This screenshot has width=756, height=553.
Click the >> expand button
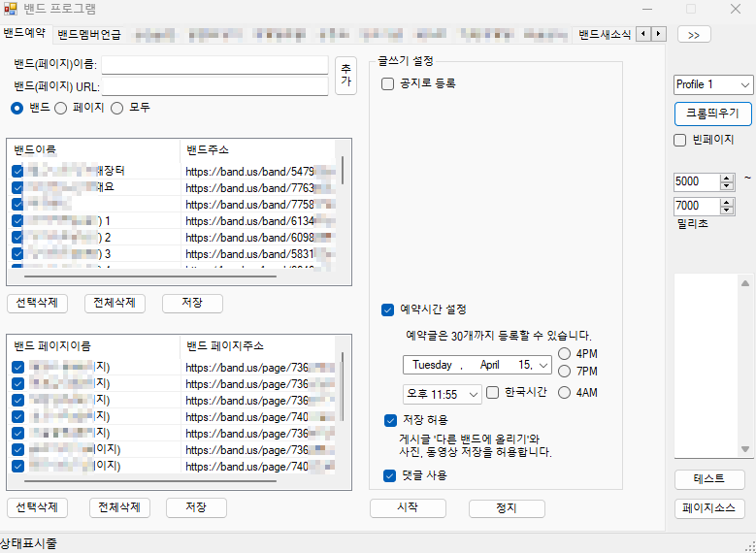[694, 34]
